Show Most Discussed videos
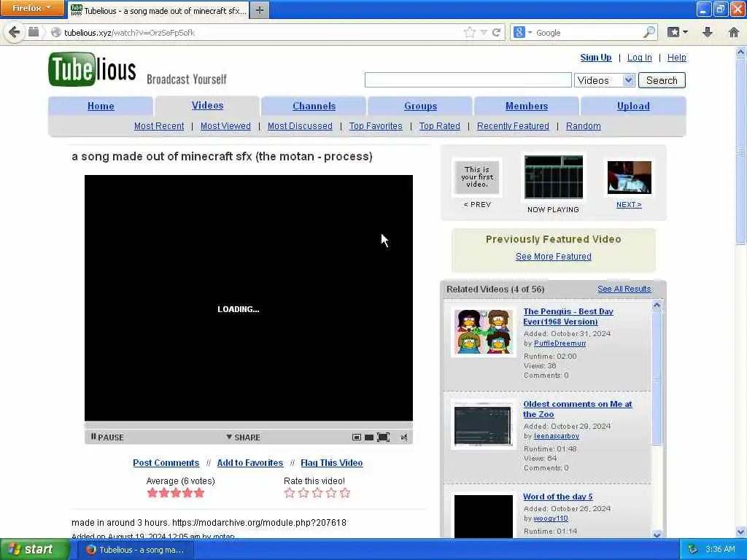The width and height of the screenshot is (747, 560). pyautogui.click(x=300, y=126)
